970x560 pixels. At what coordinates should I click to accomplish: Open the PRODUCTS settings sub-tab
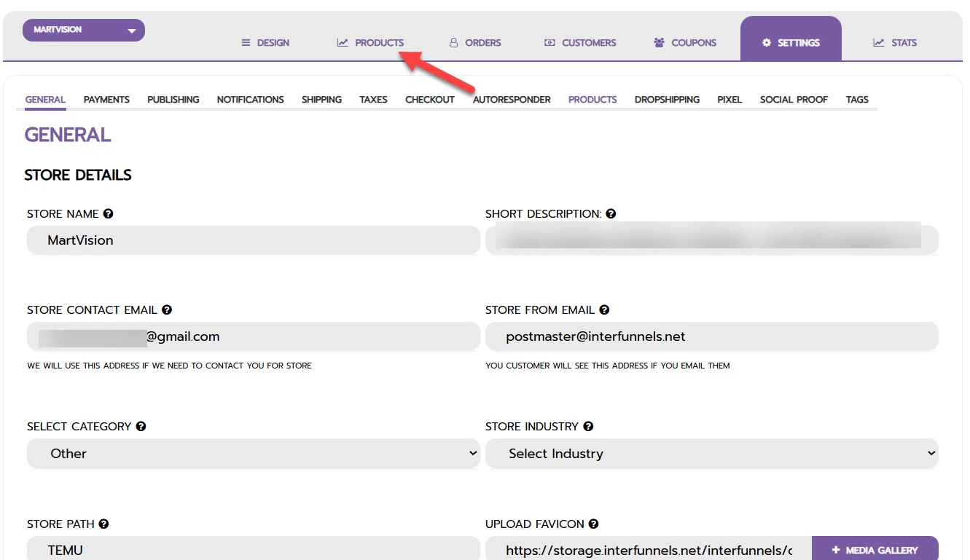tap(592, 100)
